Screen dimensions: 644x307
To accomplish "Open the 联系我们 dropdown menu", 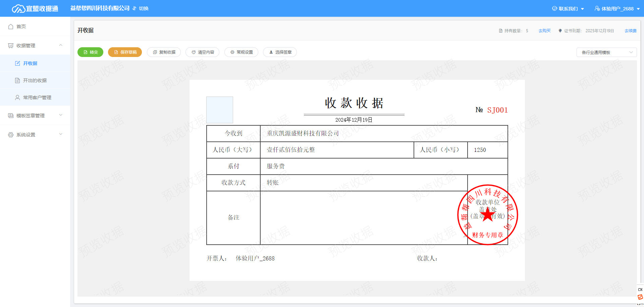I will pyautogui.click(x=568, y=9).
